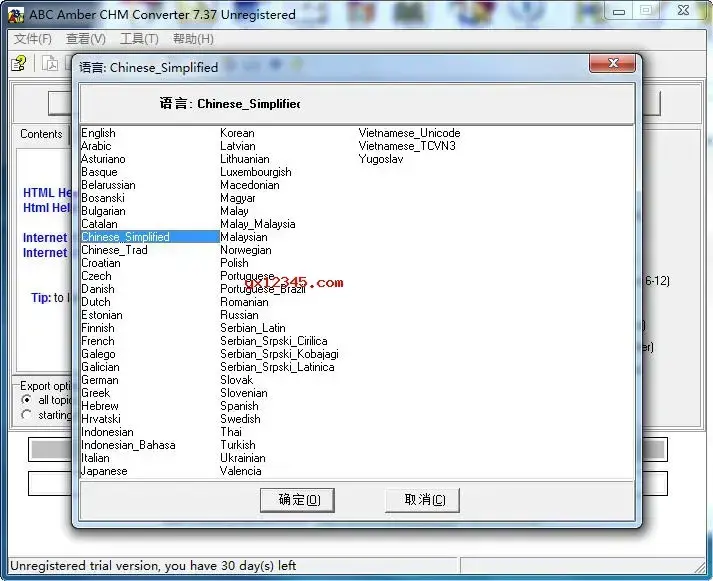Select Asturiano language
Viewport: 713px width, 581px height.
pyautogui.click(x=103, y=159)
